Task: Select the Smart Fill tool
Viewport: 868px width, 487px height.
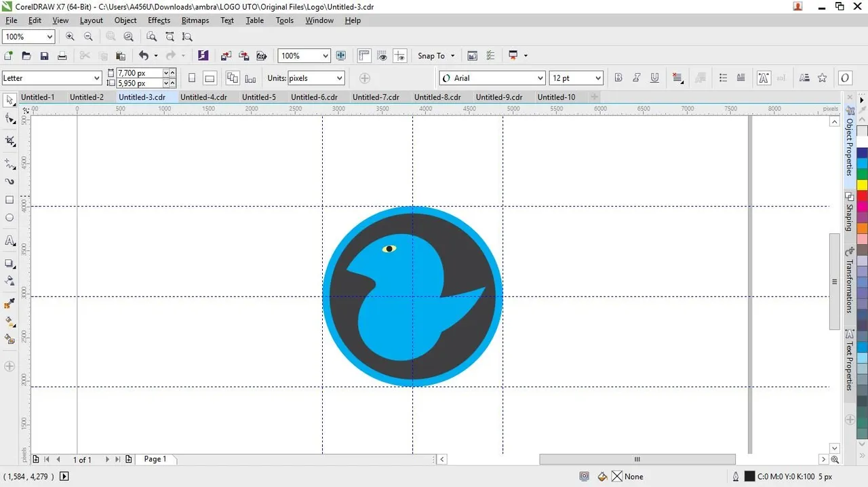Action: click(x=9, y=339)
